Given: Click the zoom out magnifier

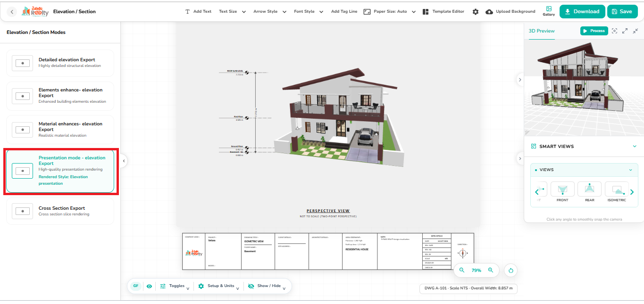Looking at the screenshot, I should (x=462, y=270).
